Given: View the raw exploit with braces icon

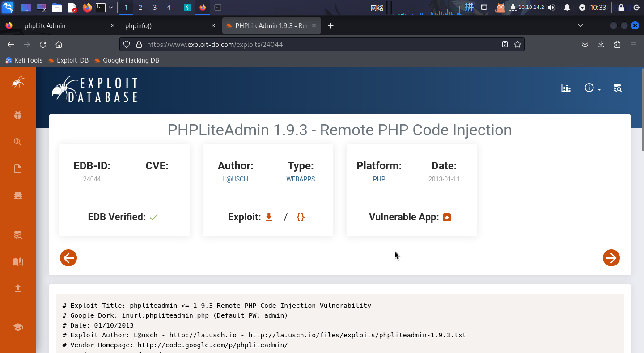Looking at the screenshot, I should pyautogui.click(x=301, y=217).
